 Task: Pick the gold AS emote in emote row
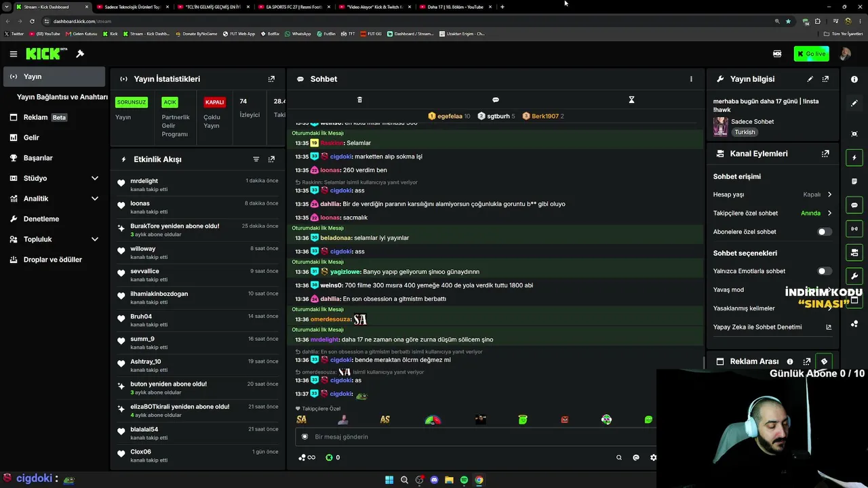coord(385,420)
